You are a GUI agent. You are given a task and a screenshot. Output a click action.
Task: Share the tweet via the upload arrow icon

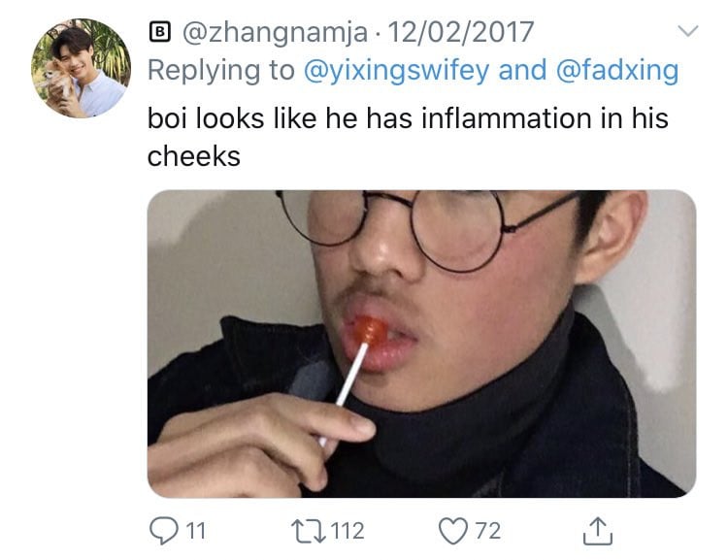click(x=598, y=530)
